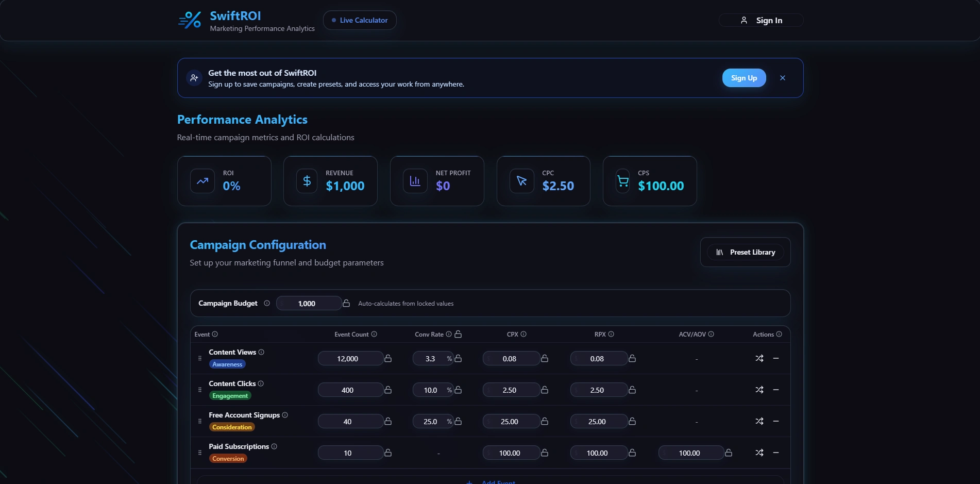Click the Revenue dollar sign icon
Screen dimensions: 980x484
(x=307, y=181)
